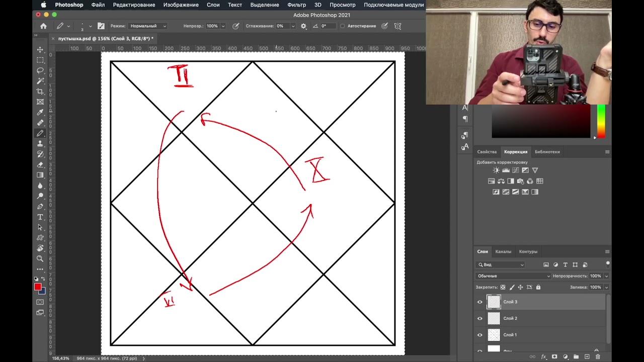Select the Eyedropper tool
644x362 pixels.
pyautogui.click(x=40, y=112)
